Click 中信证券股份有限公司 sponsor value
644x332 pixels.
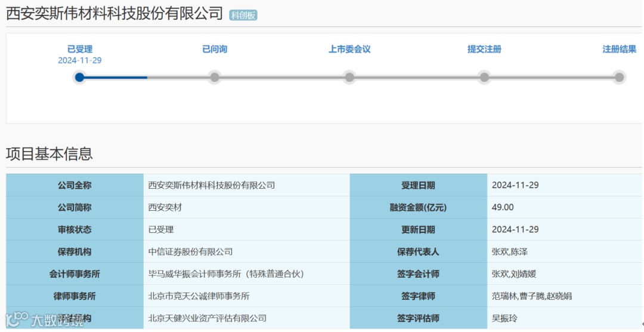click(191, 252)
